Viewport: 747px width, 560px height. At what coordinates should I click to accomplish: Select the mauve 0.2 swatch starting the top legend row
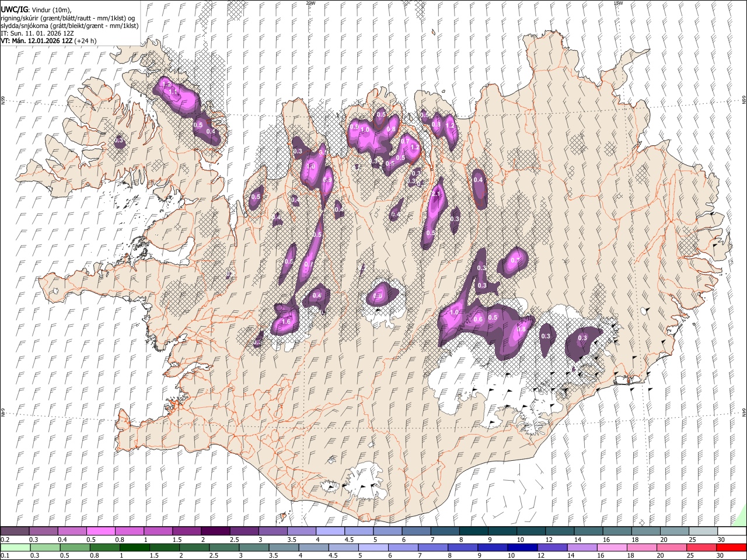click(15, 531)
